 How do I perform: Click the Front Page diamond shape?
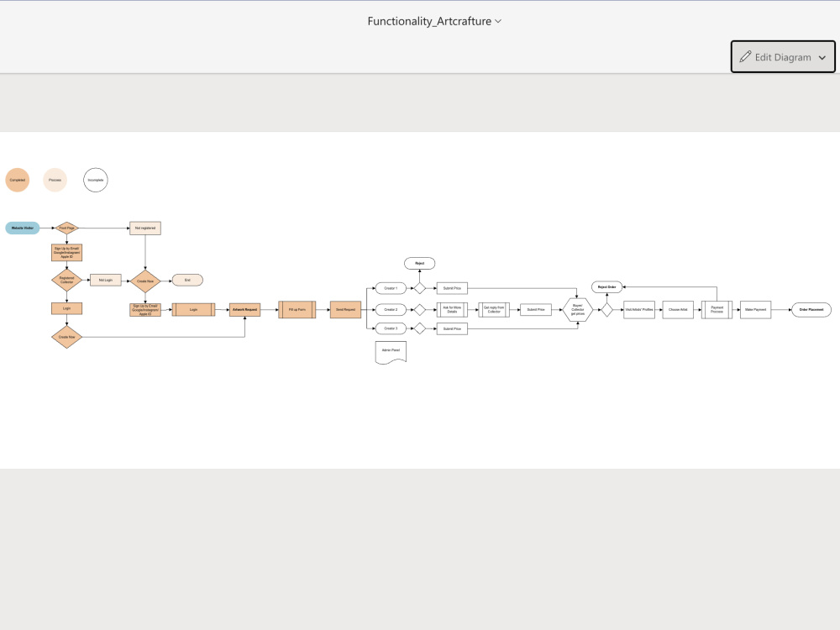click(66, 228)
